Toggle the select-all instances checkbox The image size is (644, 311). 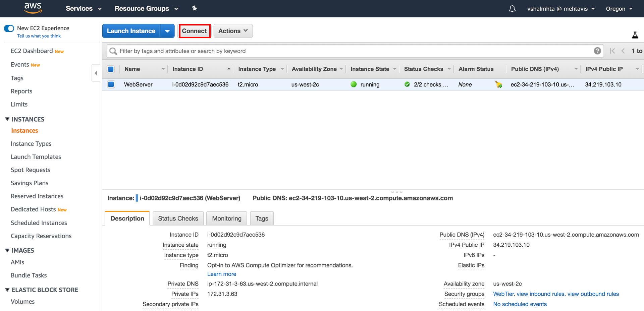[111, 69]
